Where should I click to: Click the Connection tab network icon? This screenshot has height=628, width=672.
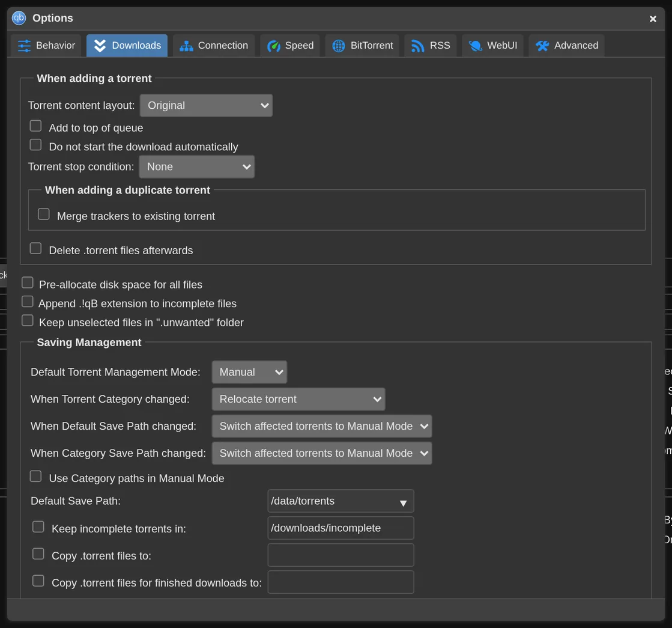pyautogui.click(x=186, y=46)
